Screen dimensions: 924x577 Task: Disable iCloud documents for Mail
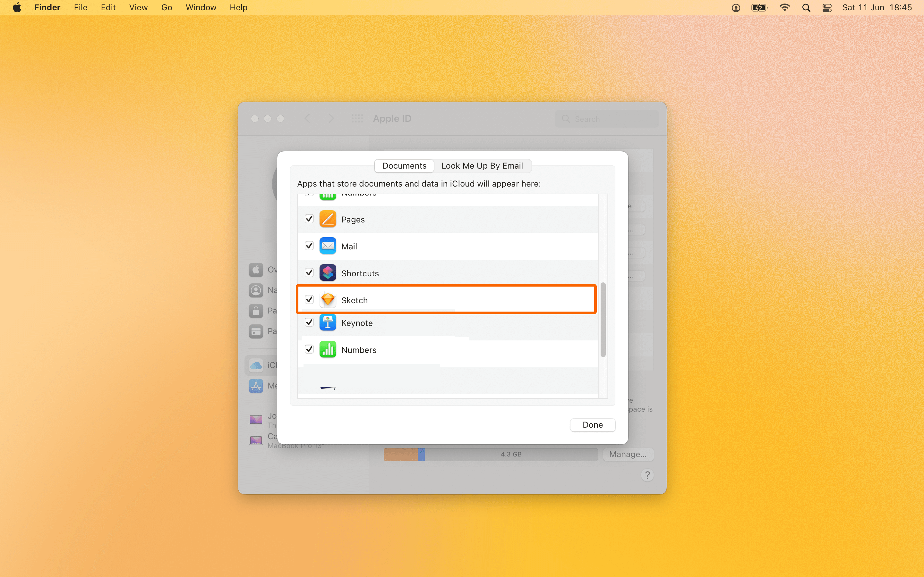(309, 246)
